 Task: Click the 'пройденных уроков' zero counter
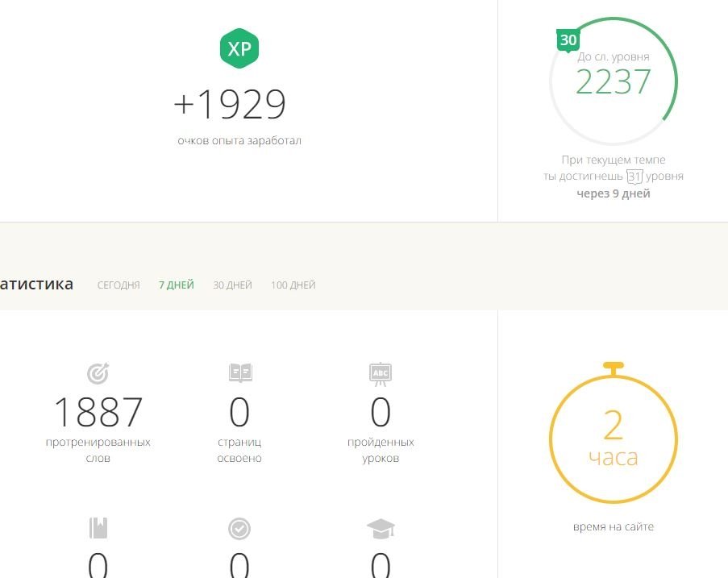pyautogui.click(x=381, y=412)
